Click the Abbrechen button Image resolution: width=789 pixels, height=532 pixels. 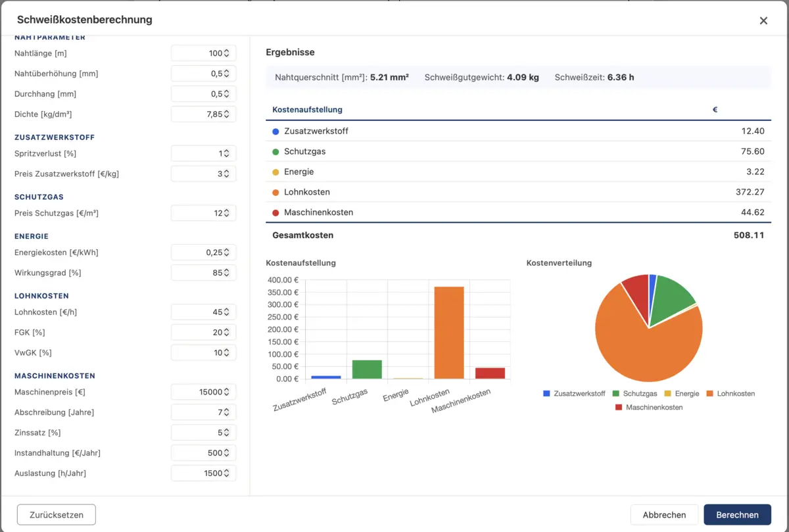[x=664, y=515]
